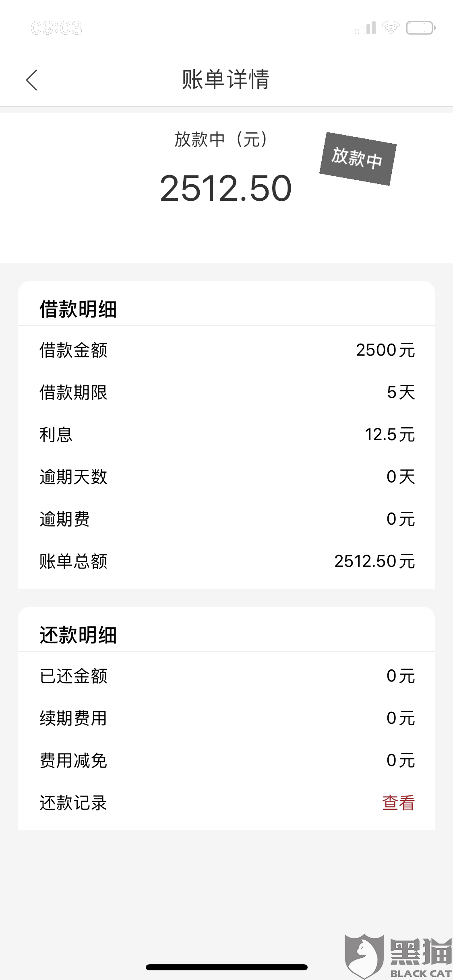The image size is (453, 980).
Task: Tap the 09:03 clock in status bar
Action: (57, 28)
